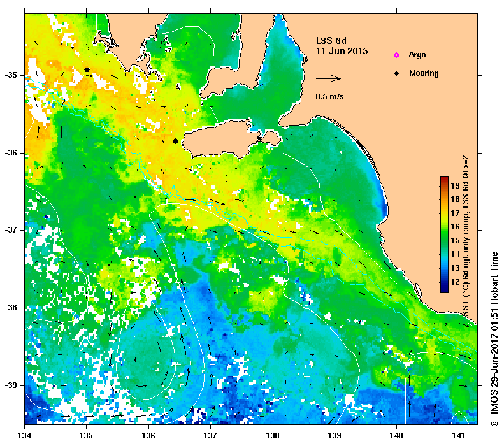Click longitude axis label '140'
Image resolution: width=504 pixels, height=446 pixels.
click(397, 436)
